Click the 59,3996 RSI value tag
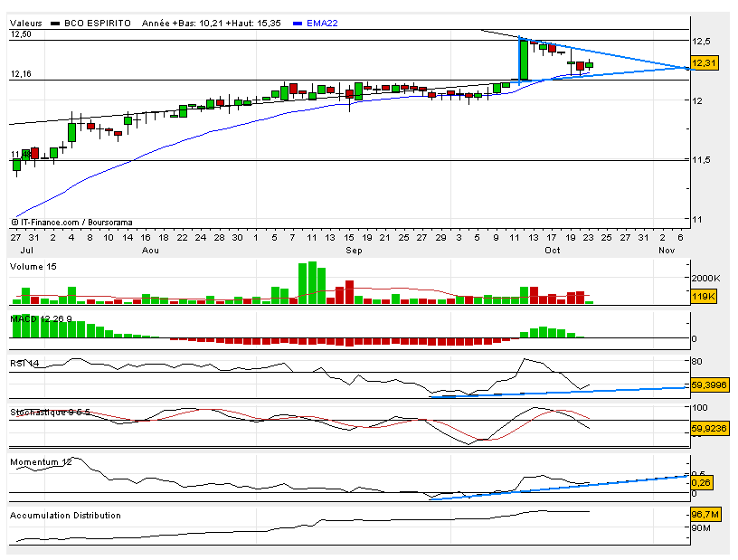Image resolution: width=738 pixels, height=560 pixels. click(x=709, y=384)
